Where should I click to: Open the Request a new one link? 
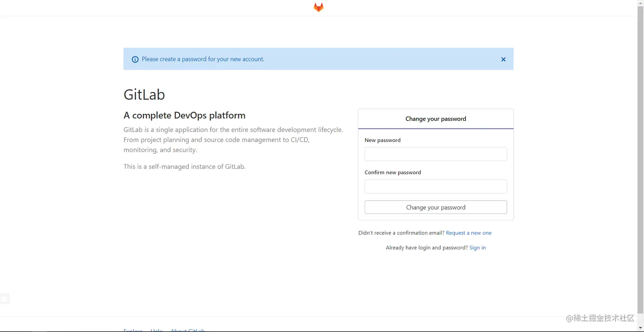(469, 233)
